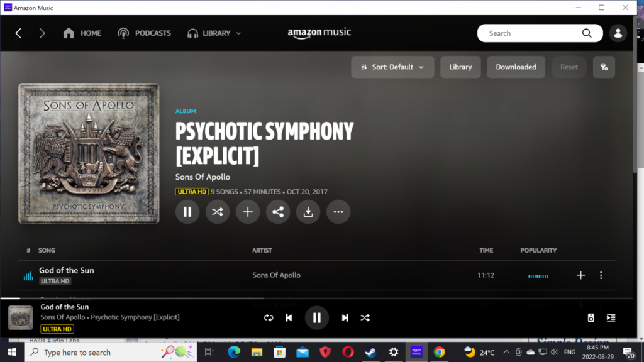
Task: Toggle repeat in the player bar
Action: pos(269,318)
